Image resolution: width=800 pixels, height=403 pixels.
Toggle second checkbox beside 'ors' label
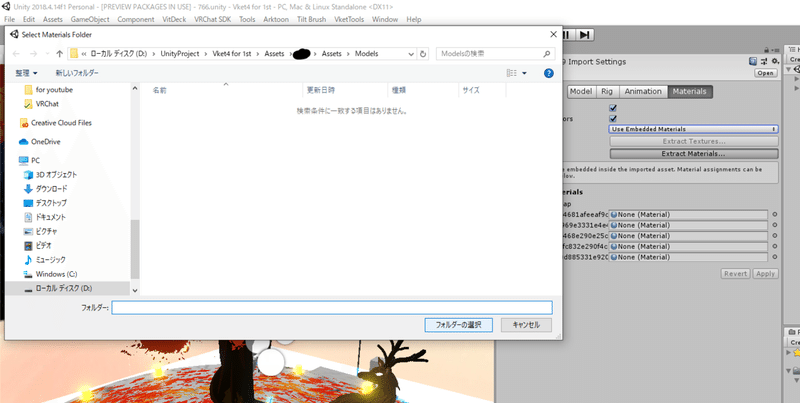[x=613, y=119]
